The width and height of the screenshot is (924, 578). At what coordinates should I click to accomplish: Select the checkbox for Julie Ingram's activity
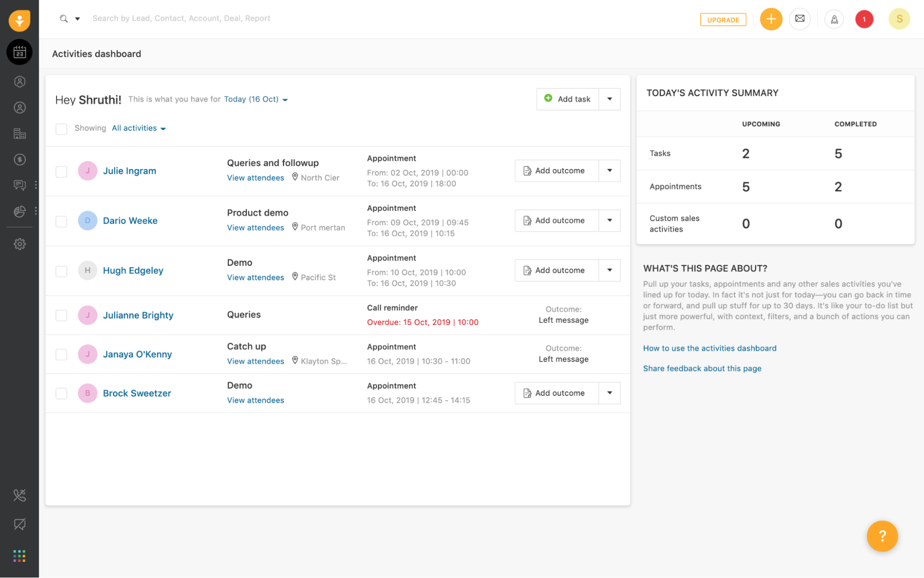(x=61, y=171)
